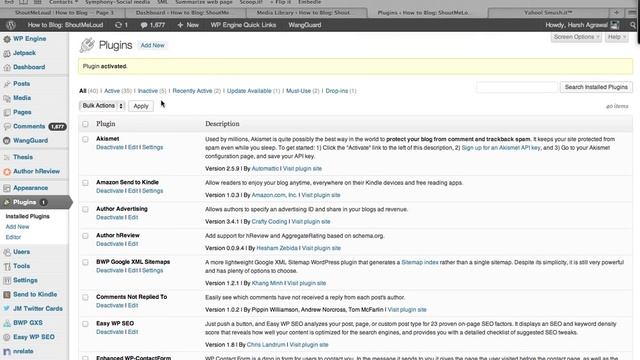This screenshot has width=640, height=360.
Task: Filter plugins by Inactive
Action: (148, 91)
